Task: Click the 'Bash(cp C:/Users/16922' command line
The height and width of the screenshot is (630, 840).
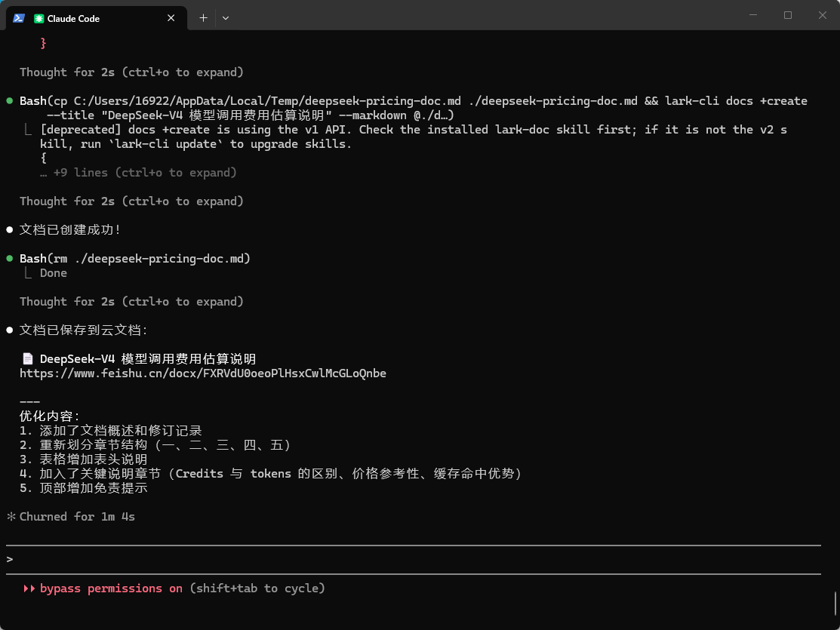Action: [x=414, y=101]
